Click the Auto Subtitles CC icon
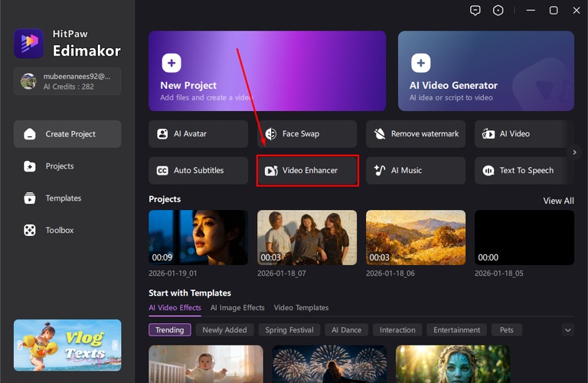This screenshot has width=588, height=383. coord(162,171)
